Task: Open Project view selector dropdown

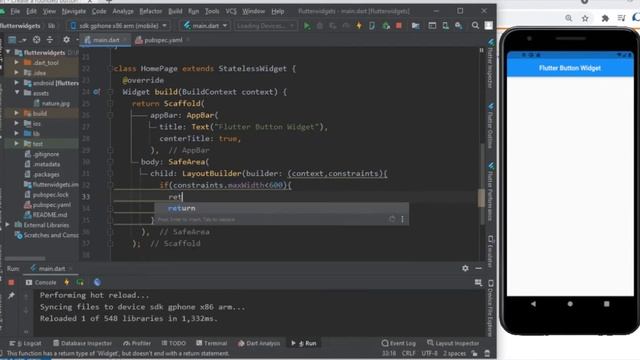Action: [x=17, y=40]
